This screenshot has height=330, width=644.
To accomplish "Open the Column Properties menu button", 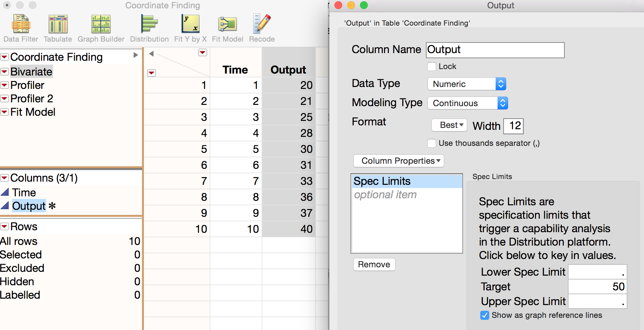I will tap(398, 161).
